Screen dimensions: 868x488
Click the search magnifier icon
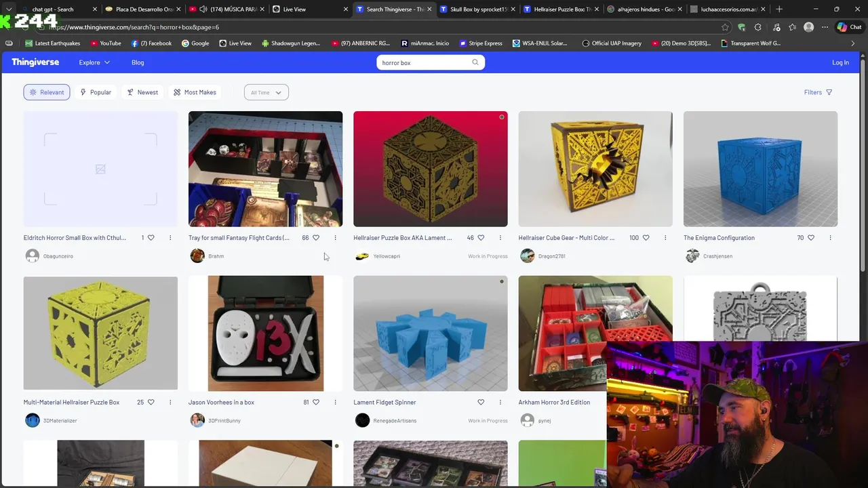point(475,62)
